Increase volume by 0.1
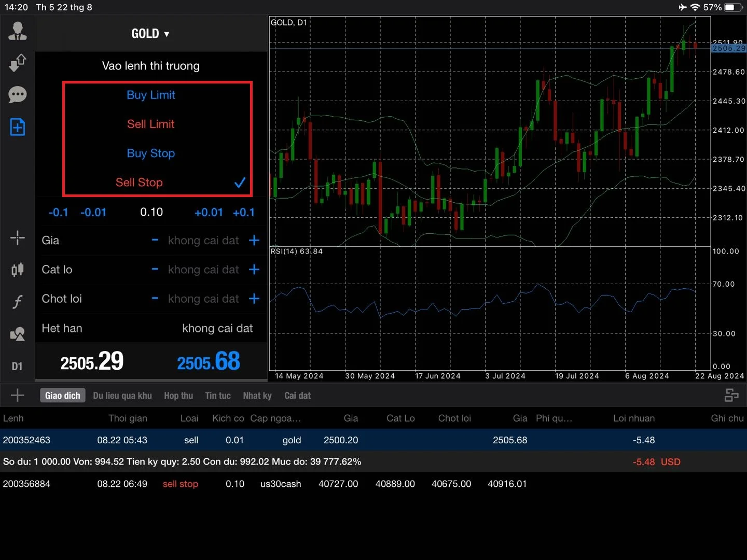The image size is (747, 560). (244, 213)
